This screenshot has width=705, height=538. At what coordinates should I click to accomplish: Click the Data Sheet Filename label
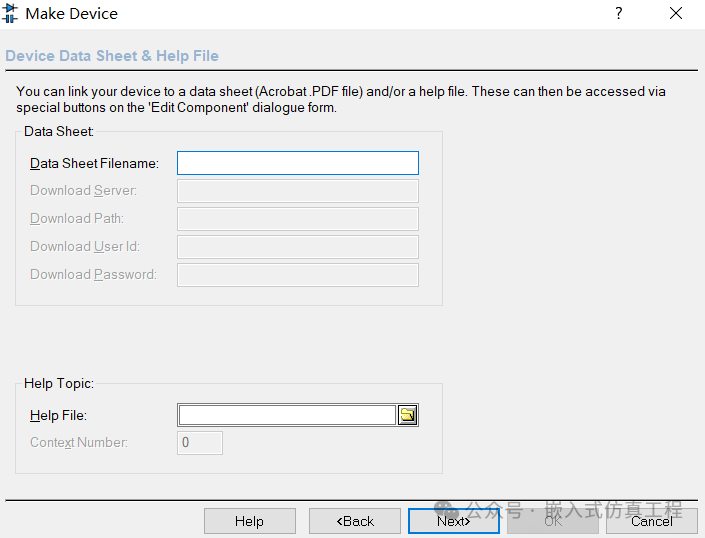coord(94,163)
